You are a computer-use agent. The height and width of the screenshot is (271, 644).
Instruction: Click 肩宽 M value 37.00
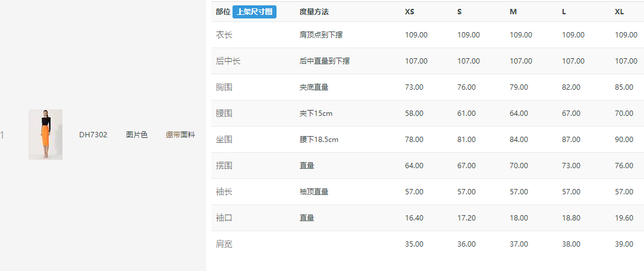tap(519, 244)
